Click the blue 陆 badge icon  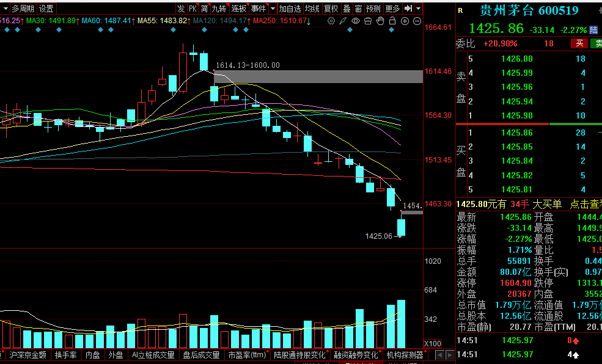click(593, 30)
